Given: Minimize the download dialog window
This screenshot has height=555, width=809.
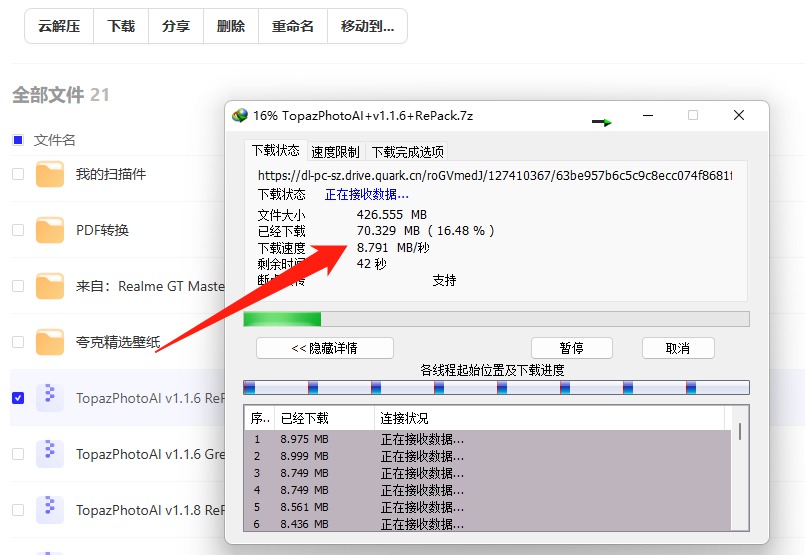Looking at the screenshot, I should (648, 115).
